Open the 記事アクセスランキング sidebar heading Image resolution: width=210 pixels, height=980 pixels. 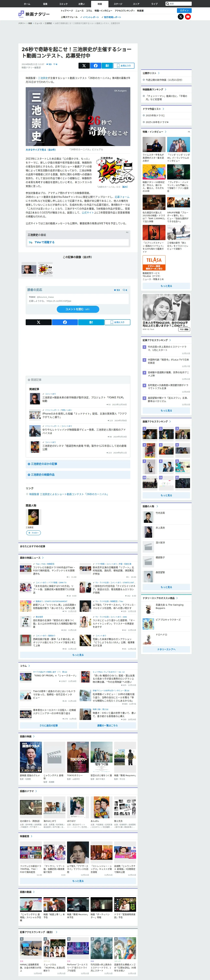tap(157, 340)
